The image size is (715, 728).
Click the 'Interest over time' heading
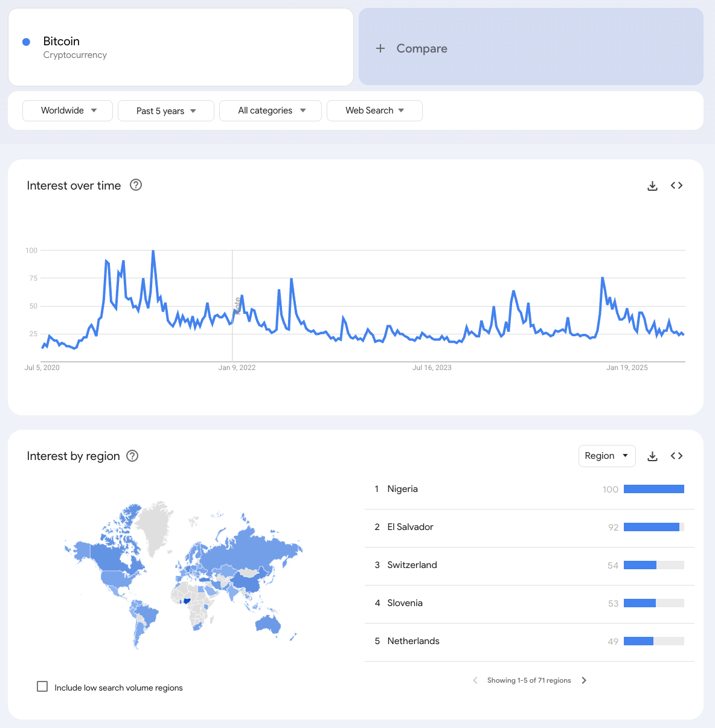coord(74,186)
